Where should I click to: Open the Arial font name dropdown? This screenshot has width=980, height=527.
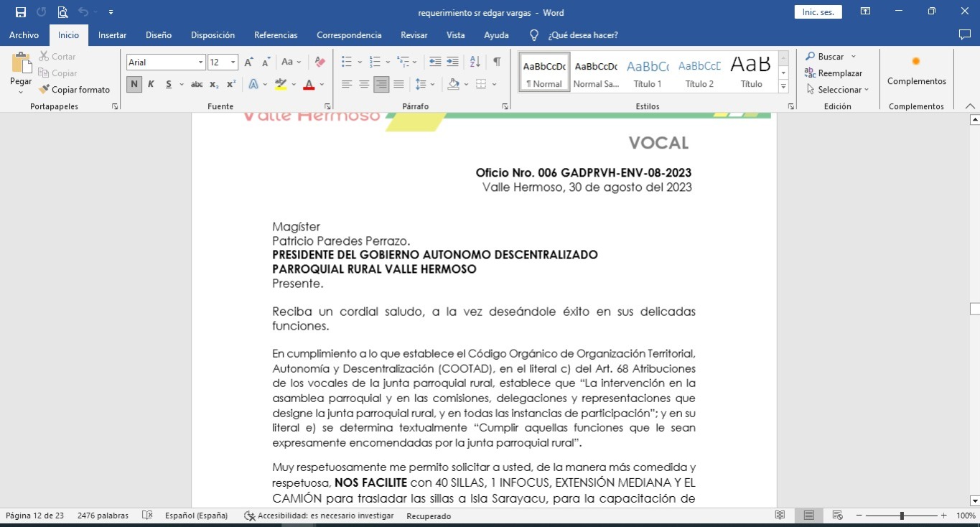coord(201,62)
